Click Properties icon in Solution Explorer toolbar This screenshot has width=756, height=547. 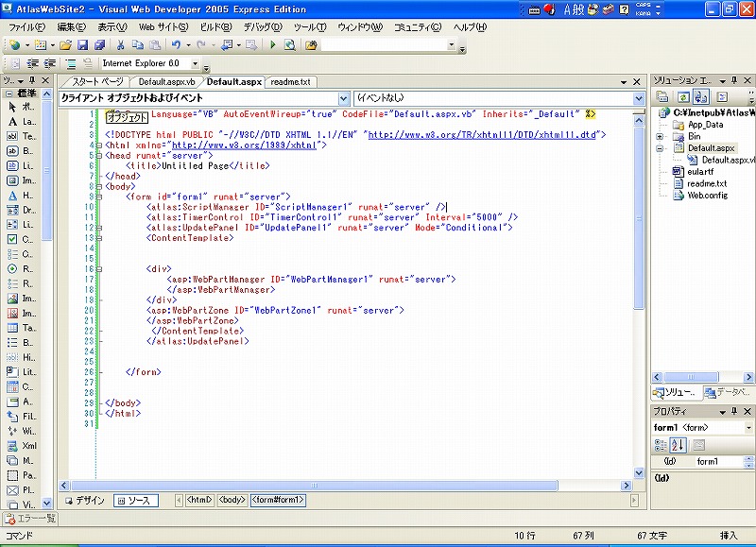point(662,97)
